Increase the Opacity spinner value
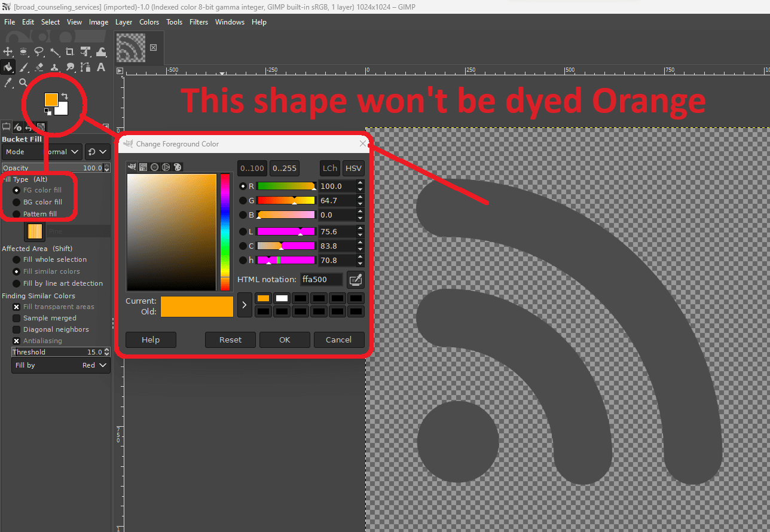This screenshot has height=532, width=770. click(107, 166)
